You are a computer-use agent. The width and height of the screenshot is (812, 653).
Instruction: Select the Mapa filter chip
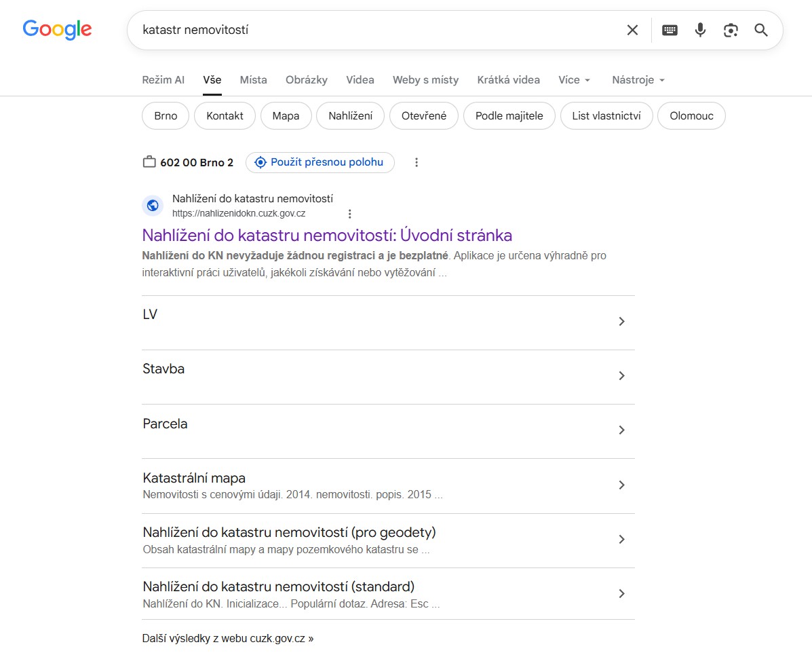click(286, 115)
